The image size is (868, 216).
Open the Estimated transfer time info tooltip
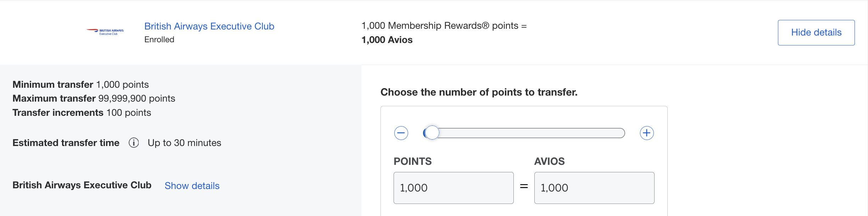tap(134, 143)
